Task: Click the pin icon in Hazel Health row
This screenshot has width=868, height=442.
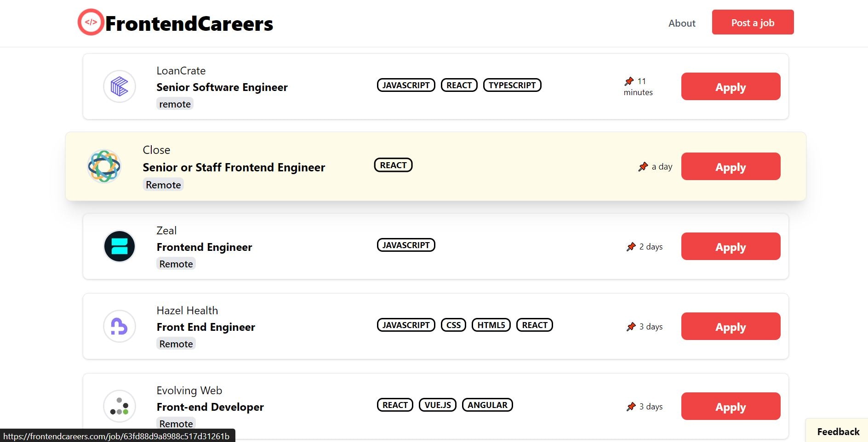Action: pos(631,327)
